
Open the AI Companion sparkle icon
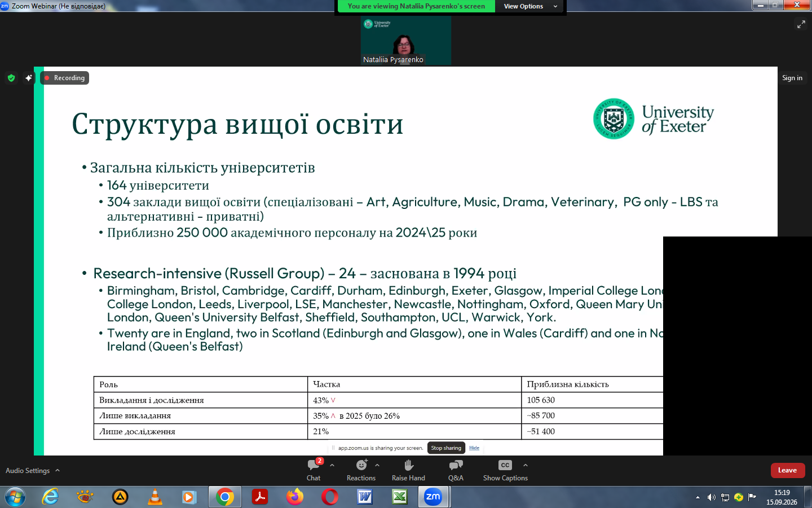(x=29, y=78)
